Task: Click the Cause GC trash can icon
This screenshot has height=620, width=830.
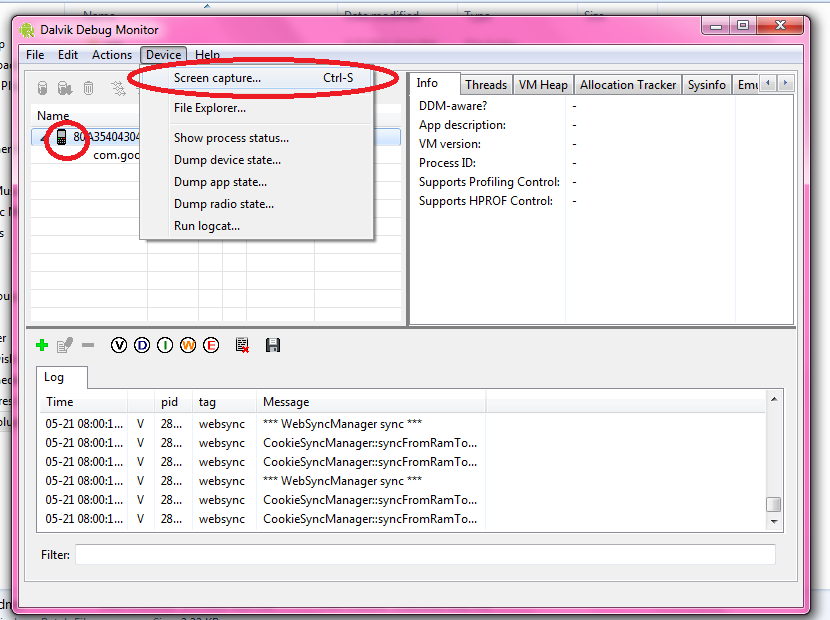Action: pyautogui.click(x=88, y=88)
